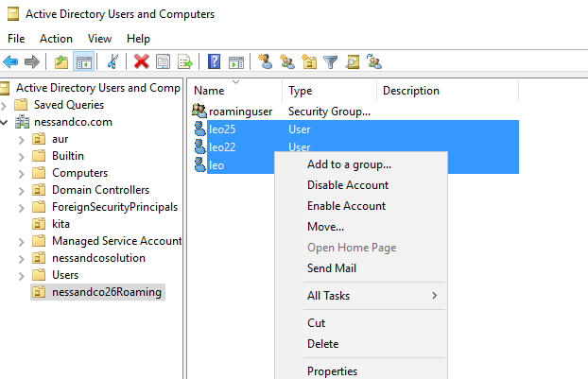The image size is (588, 379).
Task: Sort by the Description column header
Action: [448, 91]
